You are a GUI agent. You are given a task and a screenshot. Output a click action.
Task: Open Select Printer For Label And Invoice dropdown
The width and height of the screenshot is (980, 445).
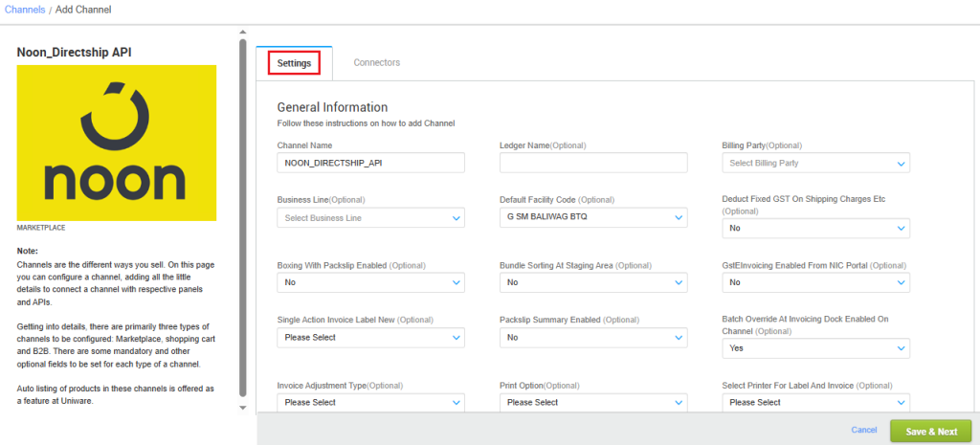coord(816,403)
